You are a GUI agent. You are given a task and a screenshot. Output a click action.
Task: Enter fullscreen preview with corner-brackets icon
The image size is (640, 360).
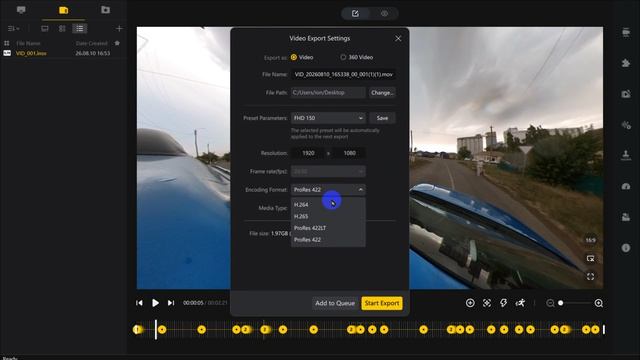[x=591, y=277]
